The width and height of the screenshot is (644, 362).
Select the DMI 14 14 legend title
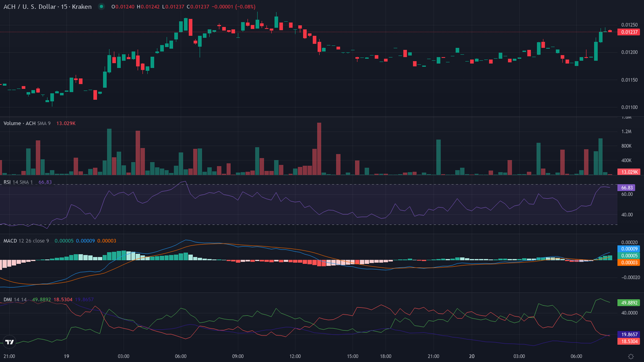(15, 299)
